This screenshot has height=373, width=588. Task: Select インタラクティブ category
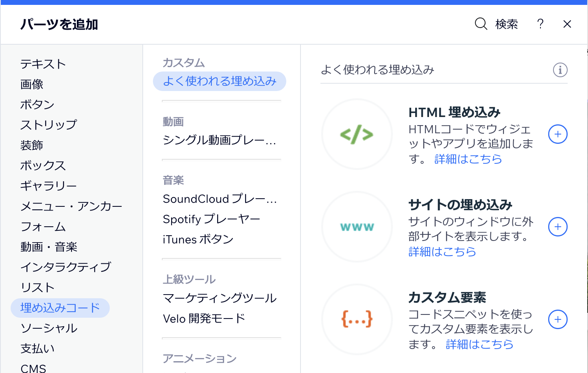tap(66, 267)
